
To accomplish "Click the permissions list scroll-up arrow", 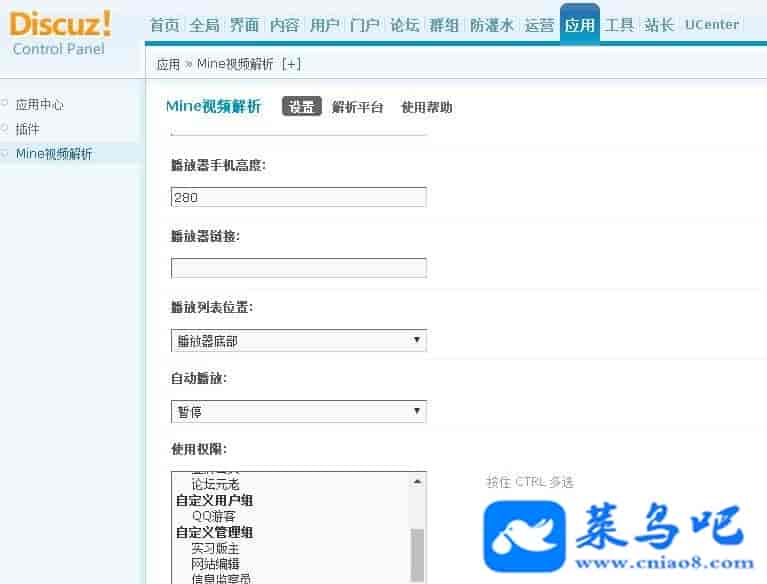I will pyautogui.click(x=417, y=482).
